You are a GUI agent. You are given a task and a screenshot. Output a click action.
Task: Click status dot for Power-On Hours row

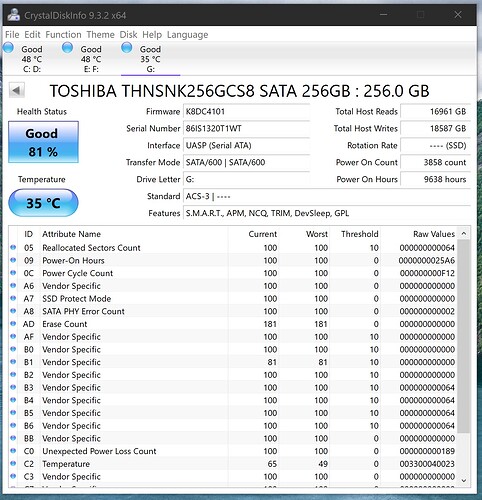(x=13, y=260)
